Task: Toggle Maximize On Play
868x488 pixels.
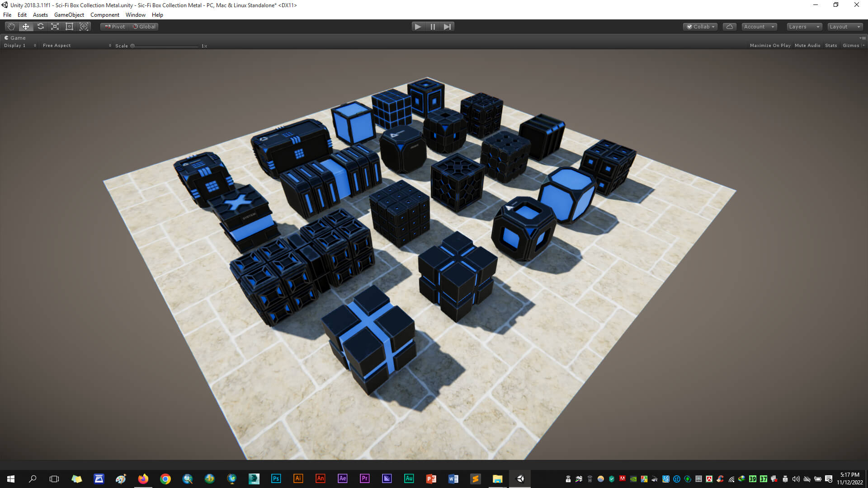Action: coord(770,46)
